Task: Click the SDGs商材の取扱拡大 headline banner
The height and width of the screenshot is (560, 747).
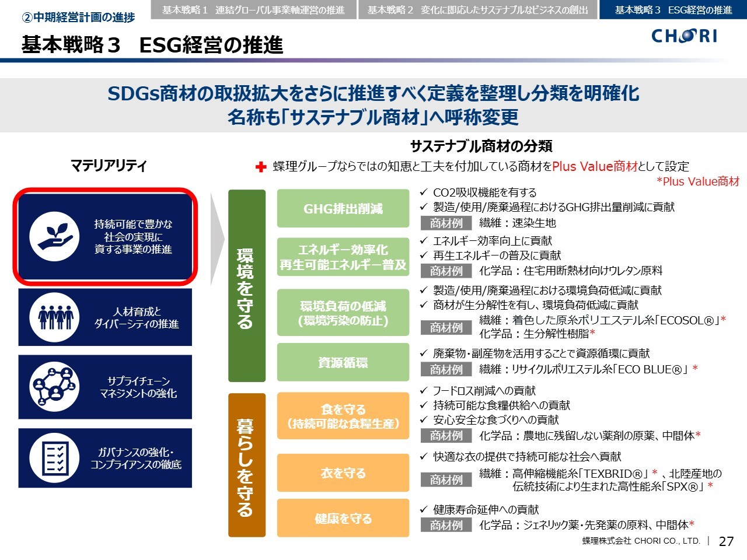Action: (373, 105)
